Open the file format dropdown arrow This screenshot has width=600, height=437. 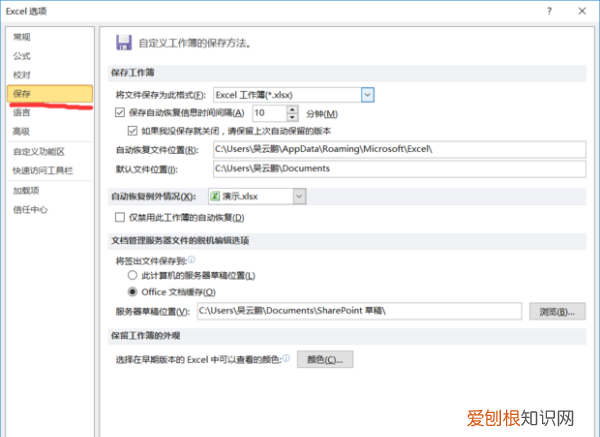pyautogui.click(x=367, y=95)
